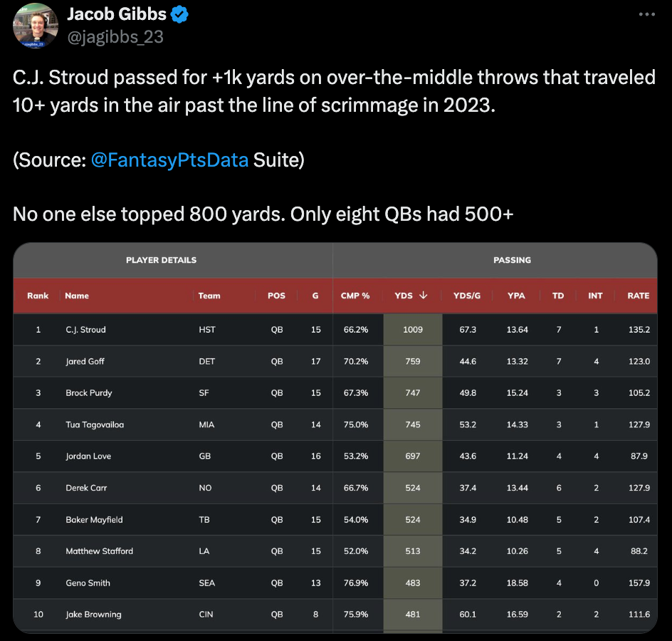Click the YDS sort descending arrow
Viewport: 672px width, 641px height.
(424, 295)
